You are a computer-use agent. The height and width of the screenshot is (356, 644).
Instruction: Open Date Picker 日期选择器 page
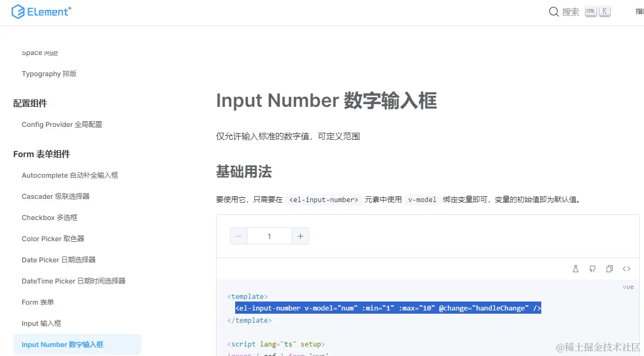click(x=59, y=260)
